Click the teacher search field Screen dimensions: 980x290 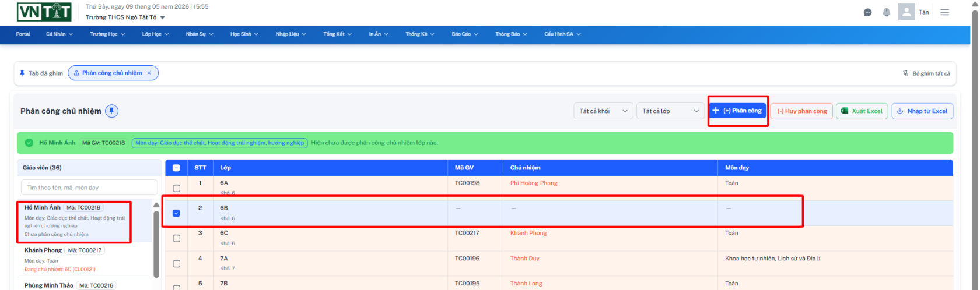(90, 188)
